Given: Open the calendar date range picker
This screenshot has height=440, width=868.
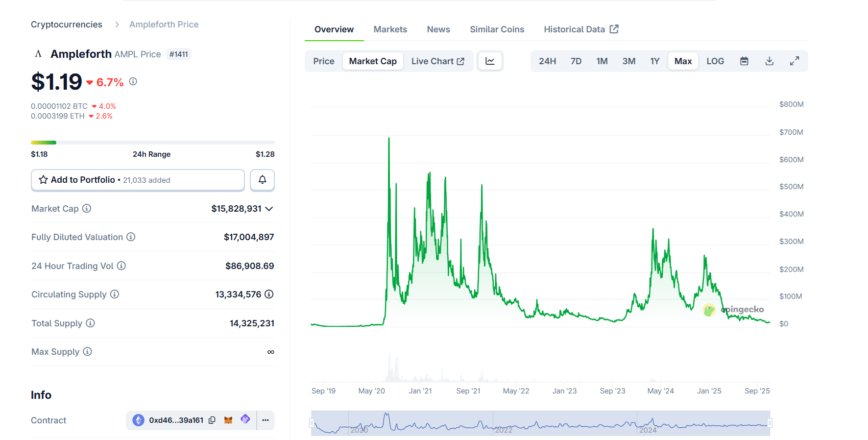Looking at the screenshot, I should tap(744, 61).
